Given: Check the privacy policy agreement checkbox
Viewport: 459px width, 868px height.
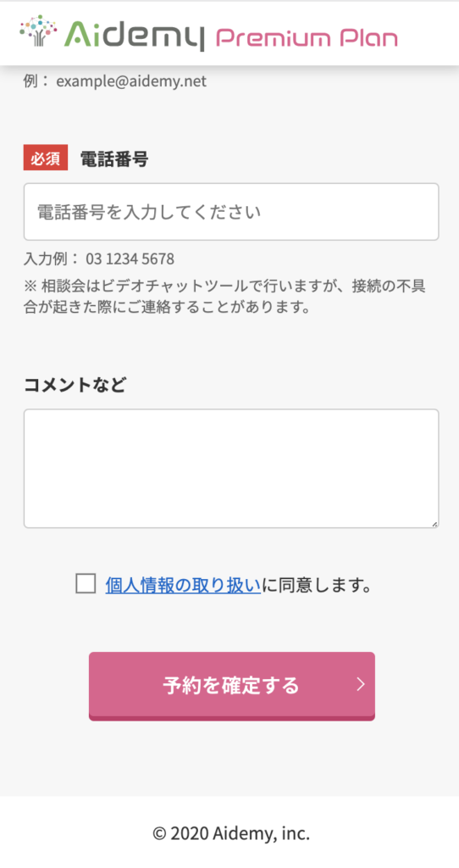Looking at the screenshot, I should (86, 584).
